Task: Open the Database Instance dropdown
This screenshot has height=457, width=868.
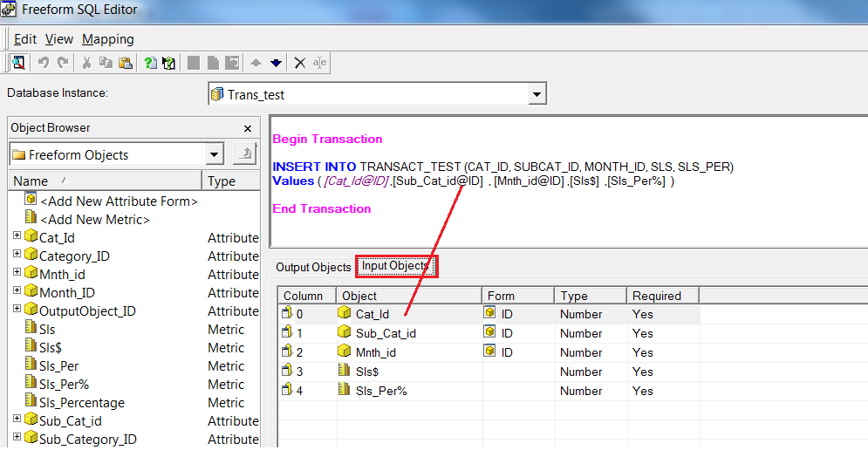Action: tap(536, 94)
